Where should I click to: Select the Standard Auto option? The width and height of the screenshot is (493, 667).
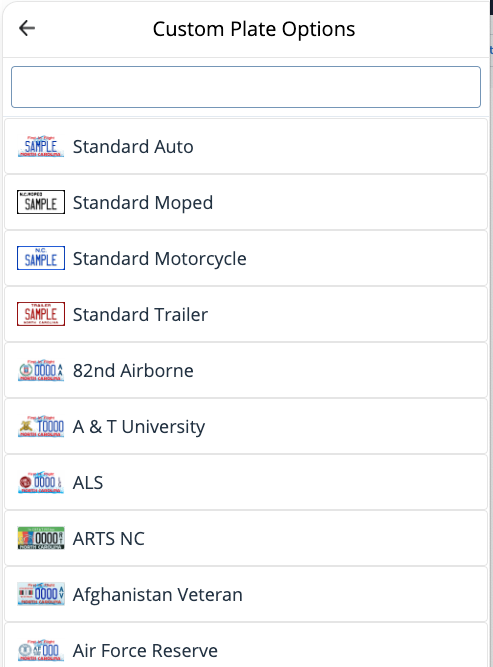(246, 146)
